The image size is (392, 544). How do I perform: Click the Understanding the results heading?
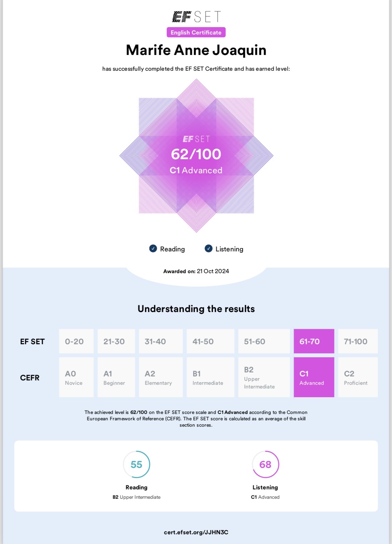(x=196, y=309)
